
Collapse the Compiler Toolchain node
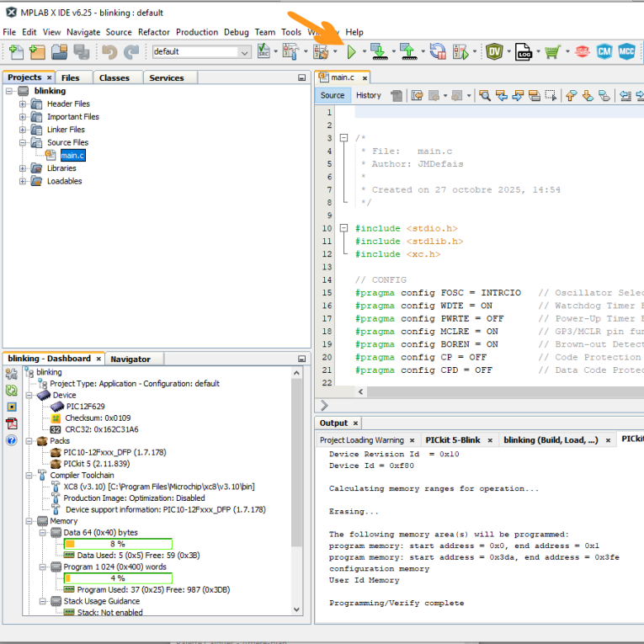(30, 476)
